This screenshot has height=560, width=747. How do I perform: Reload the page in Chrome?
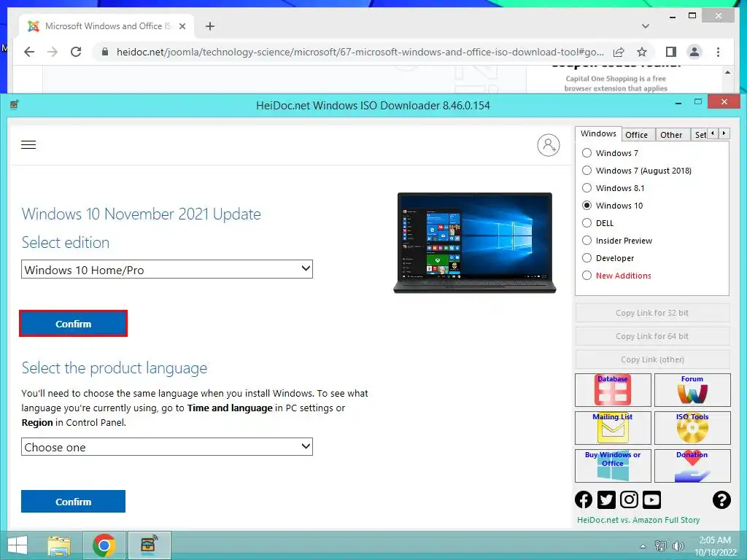(x=76, y=52)
